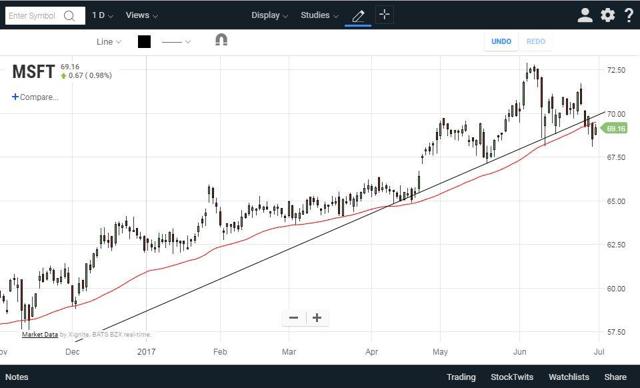The height and width of the screenshot is (388, 640).
Task: Click the 2017 label on date axis
Action: pos(146,352)
